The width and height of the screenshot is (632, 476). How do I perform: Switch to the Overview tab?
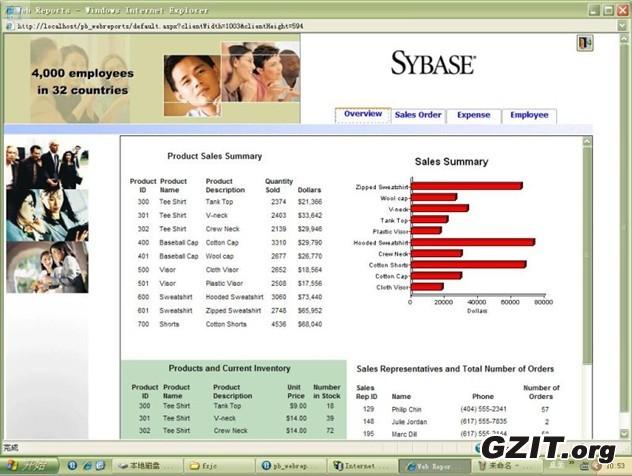363,114
